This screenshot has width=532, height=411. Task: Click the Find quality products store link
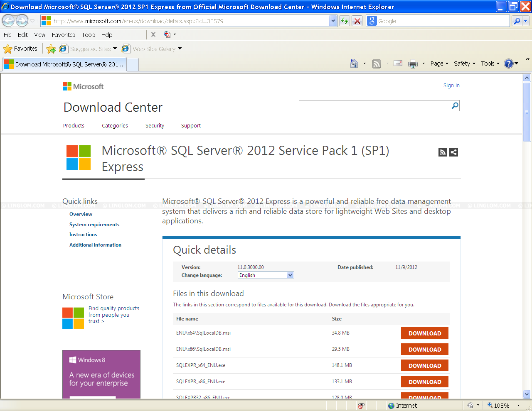[113, 315]
